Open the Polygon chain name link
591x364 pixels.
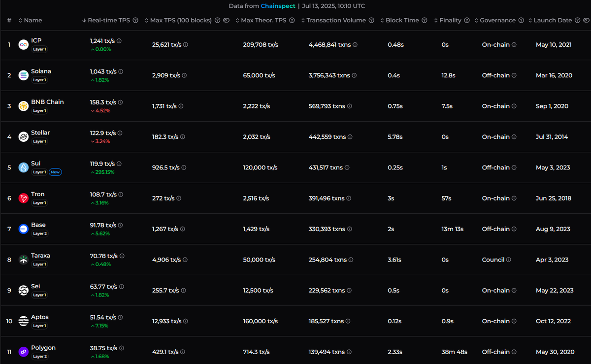pyautogui.click(x=43, y=347)
